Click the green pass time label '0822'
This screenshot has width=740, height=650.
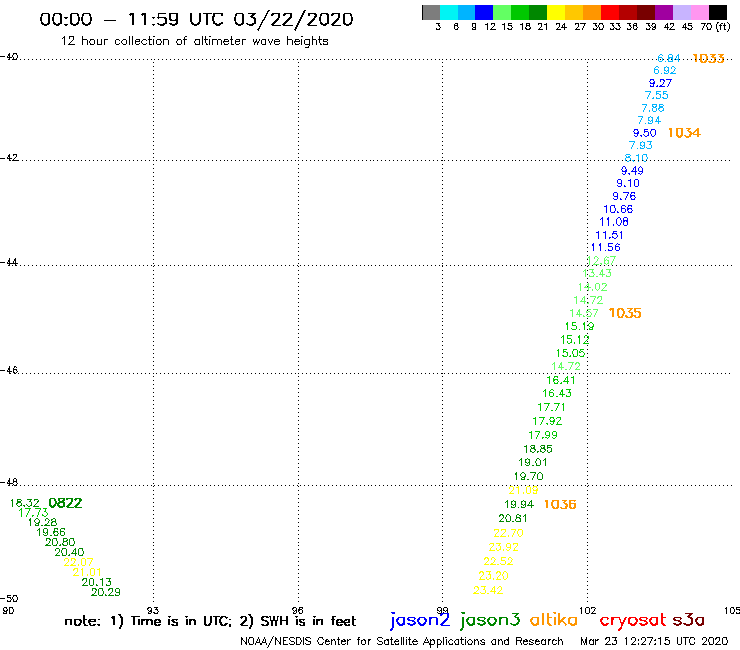pos(65,503)
